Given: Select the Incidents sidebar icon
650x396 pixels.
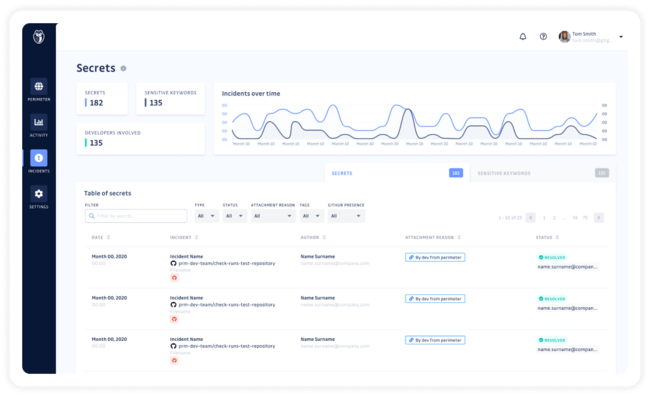Looking at the screenshot, I should [39, 158].
